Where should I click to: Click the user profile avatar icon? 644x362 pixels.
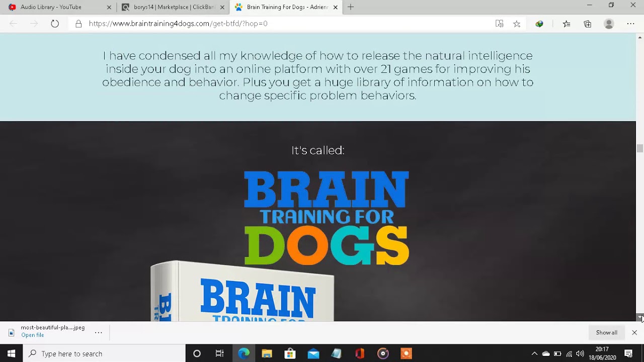point(609,24)
